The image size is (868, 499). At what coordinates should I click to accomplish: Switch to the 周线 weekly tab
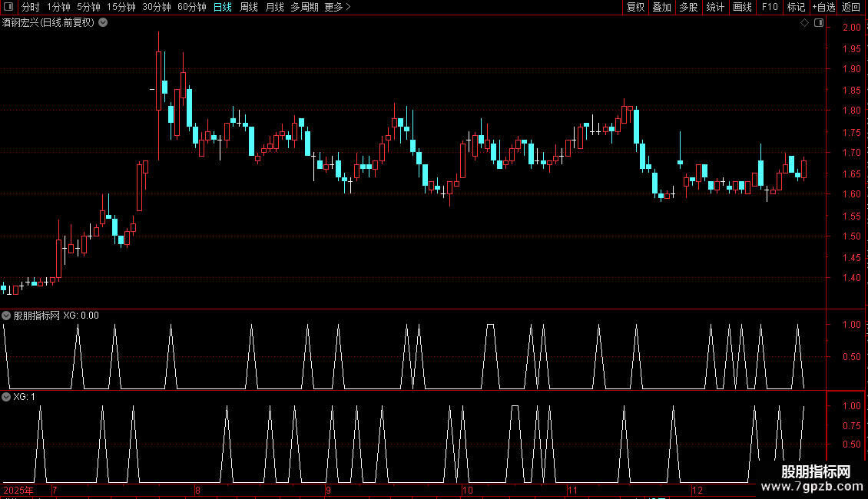(249, 7)
